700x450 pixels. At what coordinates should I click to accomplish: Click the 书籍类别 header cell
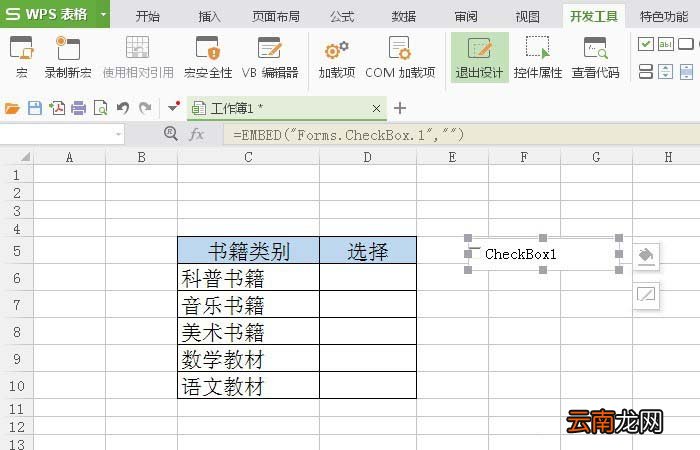click(x=249, y=250)
